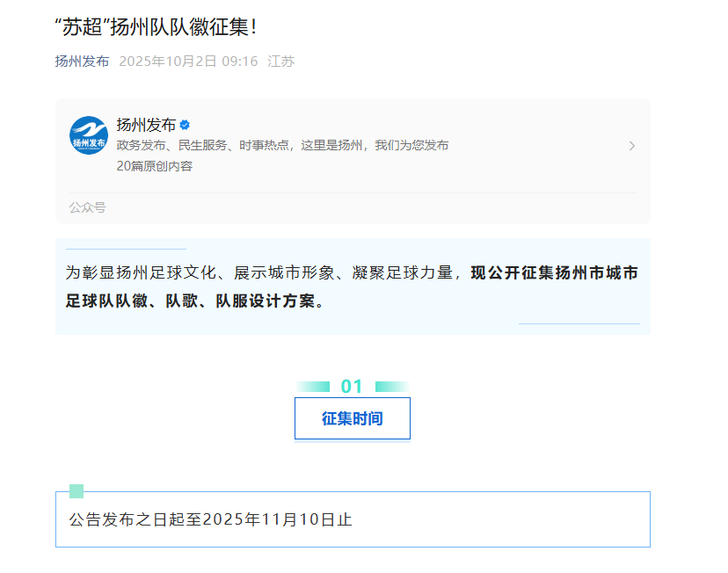The height and width of the screenshot is (573, 728).
Task: Click the blue verified badge beside 扬州发布
Action: [186, 125]
